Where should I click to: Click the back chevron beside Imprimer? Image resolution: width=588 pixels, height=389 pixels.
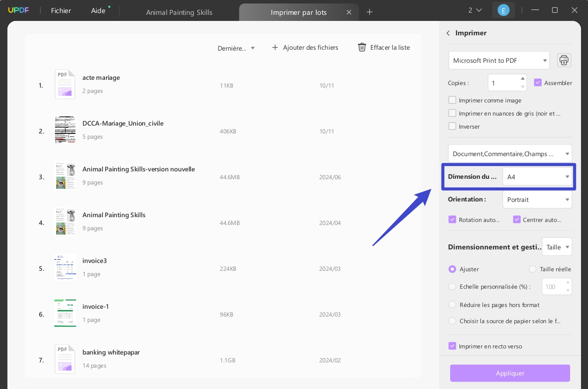(x=448, y=33)
